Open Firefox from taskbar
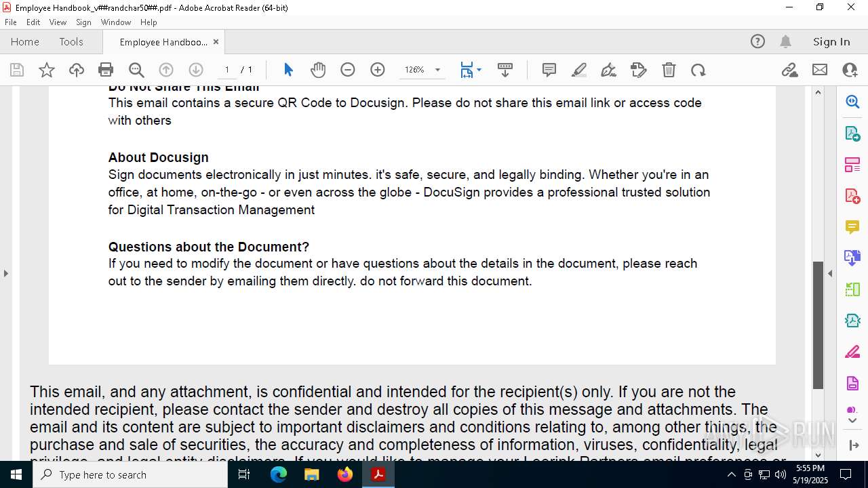Screen dimensions: 868x488 [x=345, y=474]
